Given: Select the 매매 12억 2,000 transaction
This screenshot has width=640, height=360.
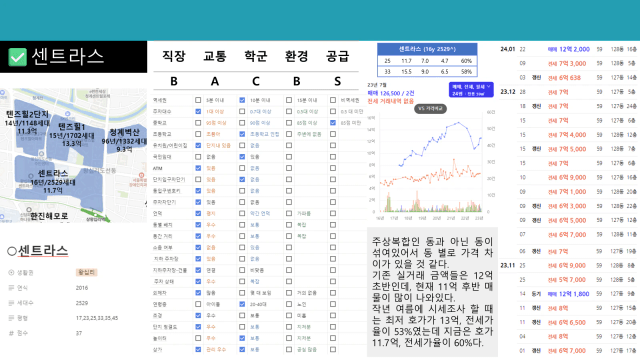Looking at the screenshot, I should [x=569, y=49].
